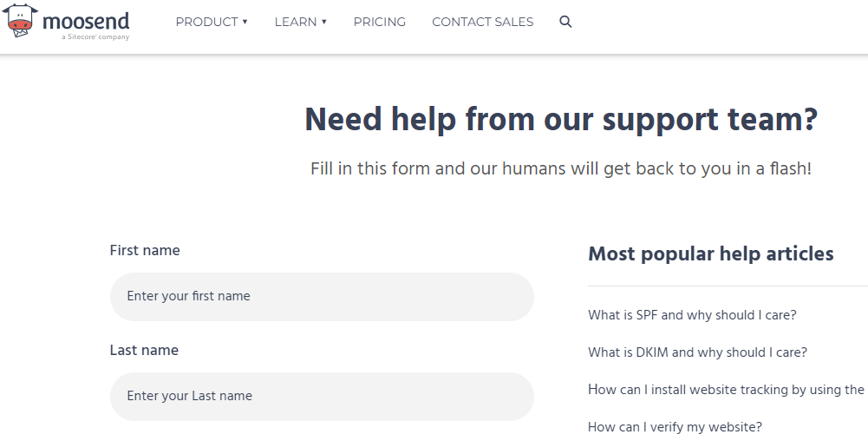Viewport: 868px width, 441px height.
Task: Click the 'a Sitecore company' tagline
Action: 95,37
